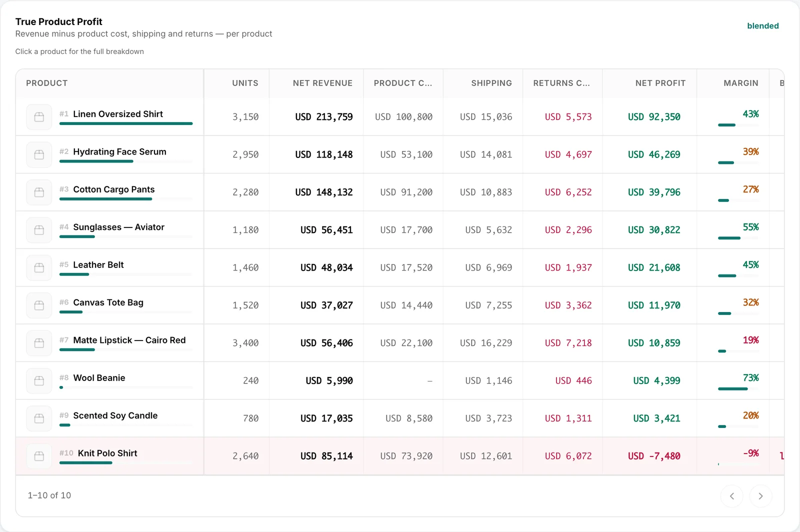Click the Cotton Cargo Pants product thumbnail icon
This screenshot has height=532, width=800.
39,192
